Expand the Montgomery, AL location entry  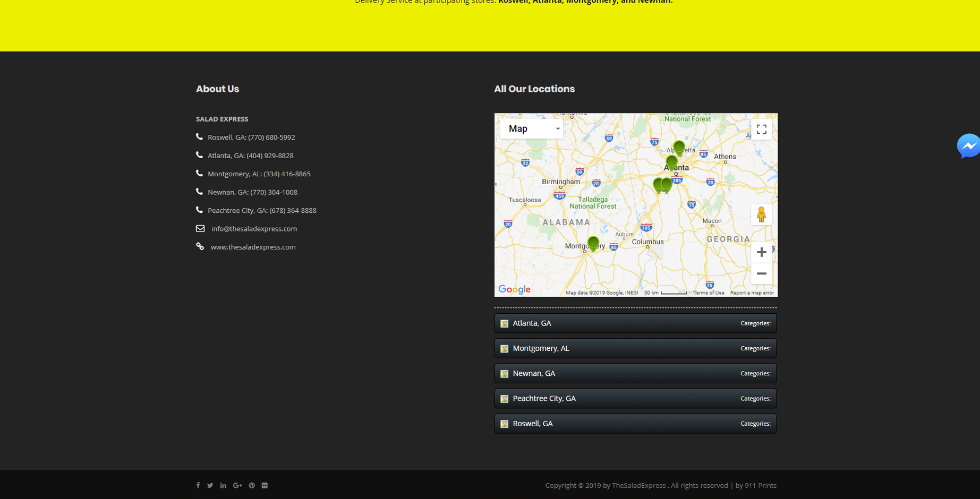pyautogui.click(x=635, y=348)
